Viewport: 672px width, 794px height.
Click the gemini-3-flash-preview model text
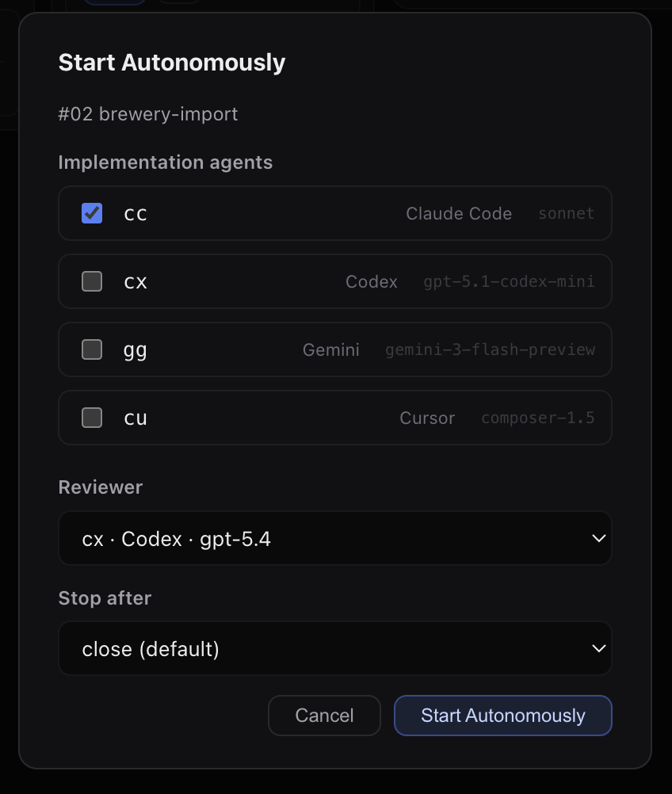tap(490, 349)
